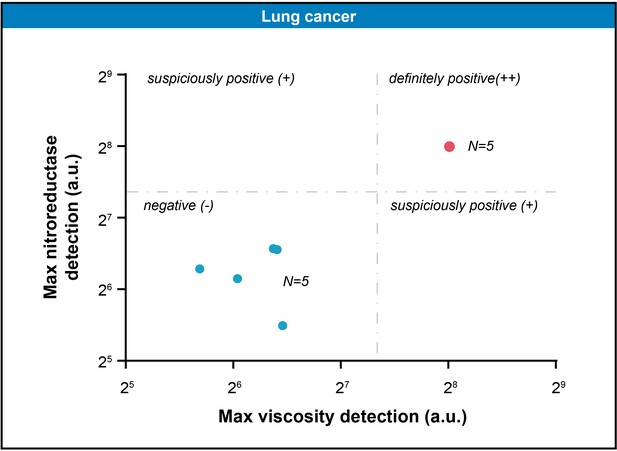The image size is (617, 451).
Task: Click the 2⁸ tick label on x-axis
Action: click(x=450, y=387)
